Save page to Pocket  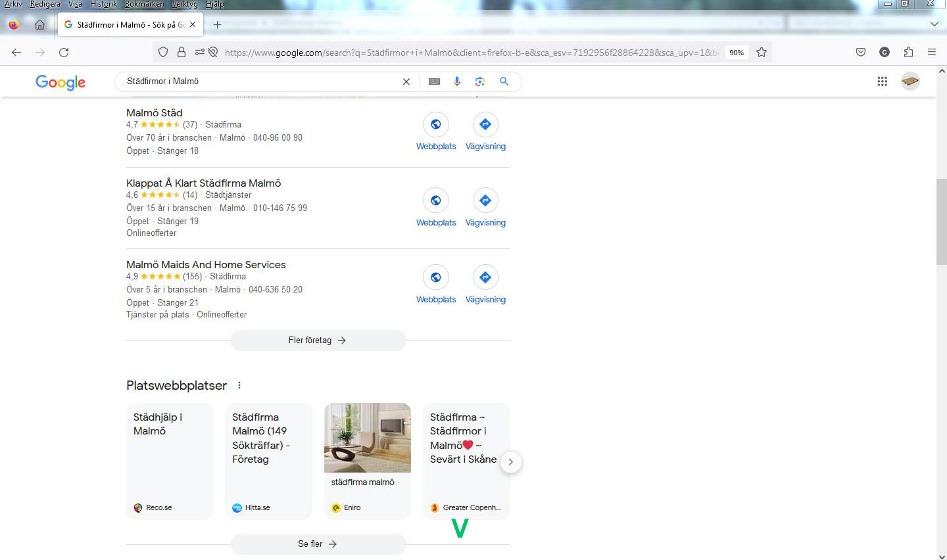click(861, 53)
